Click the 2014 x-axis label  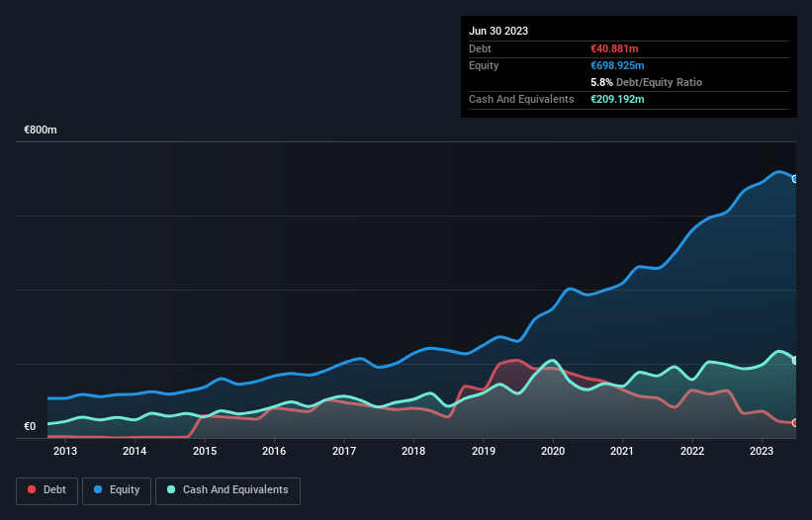[x=135, y=451]
